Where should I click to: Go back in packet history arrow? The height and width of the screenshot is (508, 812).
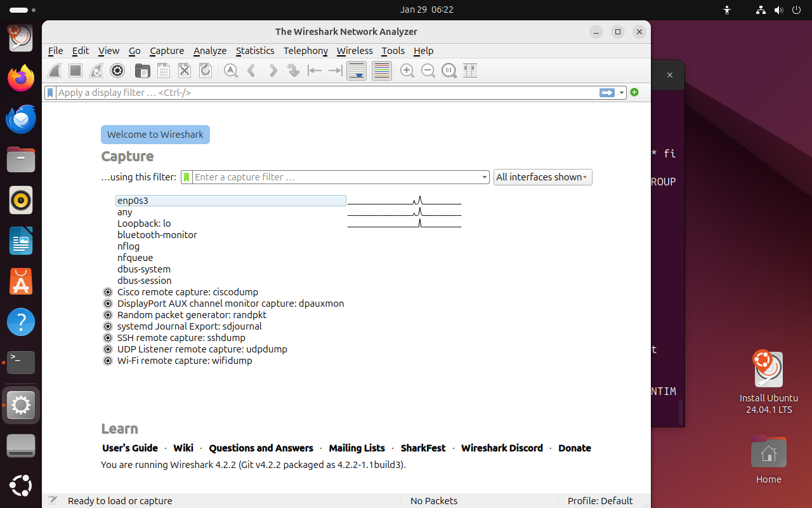click(x=251, y=70)
